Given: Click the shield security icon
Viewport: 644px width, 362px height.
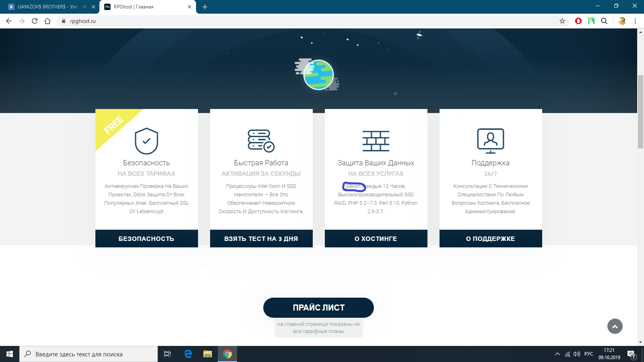Looking at the screenshot, I should pos(146,141).
